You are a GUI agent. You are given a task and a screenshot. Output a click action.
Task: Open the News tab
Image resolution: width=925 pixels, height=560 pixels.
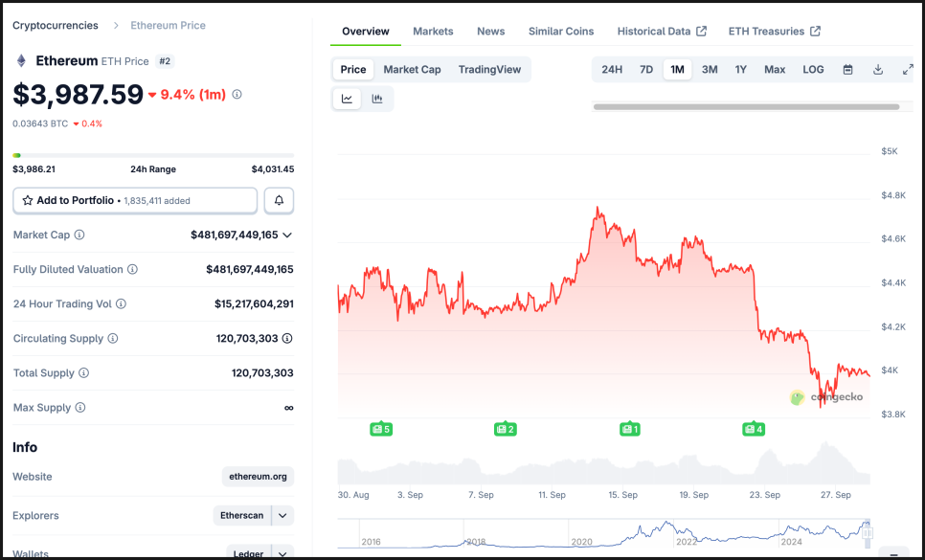491,32
